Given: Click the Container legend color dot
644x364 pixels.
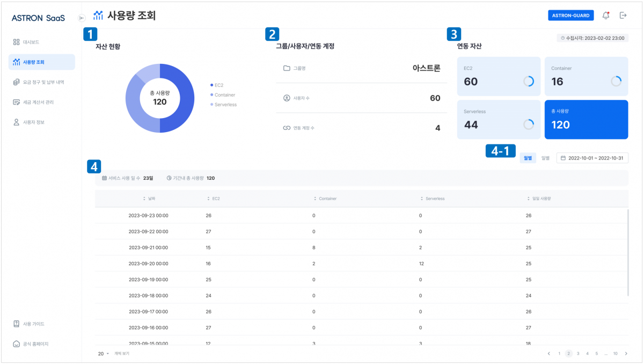Looking at the screenshot, I should tap(211, 94).
